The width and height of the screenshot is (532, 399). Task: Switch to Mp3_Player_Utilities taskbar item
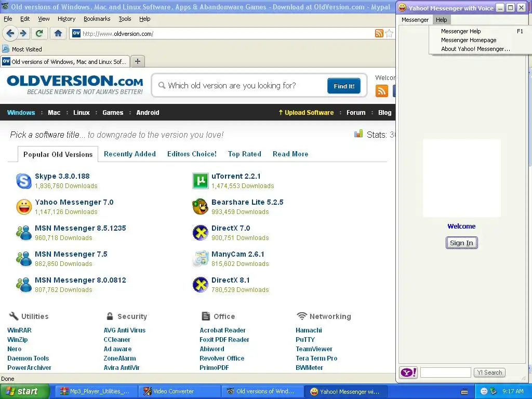coord(96,391)
